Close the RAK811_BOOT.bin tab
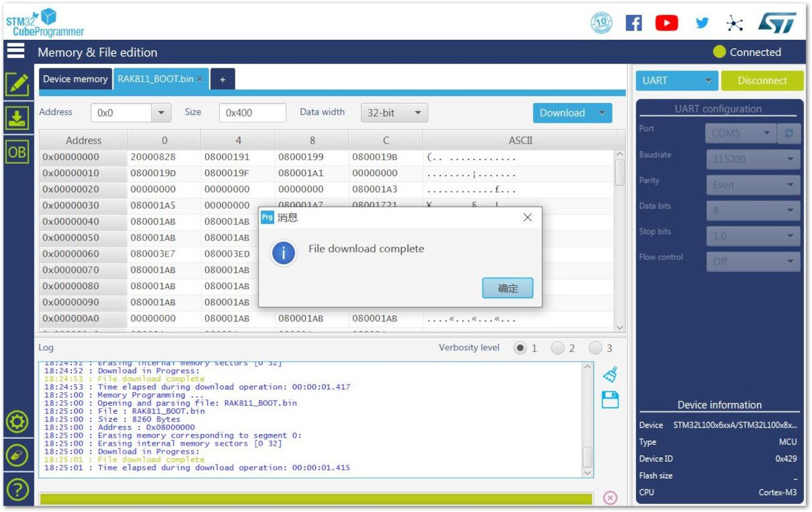 click(x=200, y=79)
